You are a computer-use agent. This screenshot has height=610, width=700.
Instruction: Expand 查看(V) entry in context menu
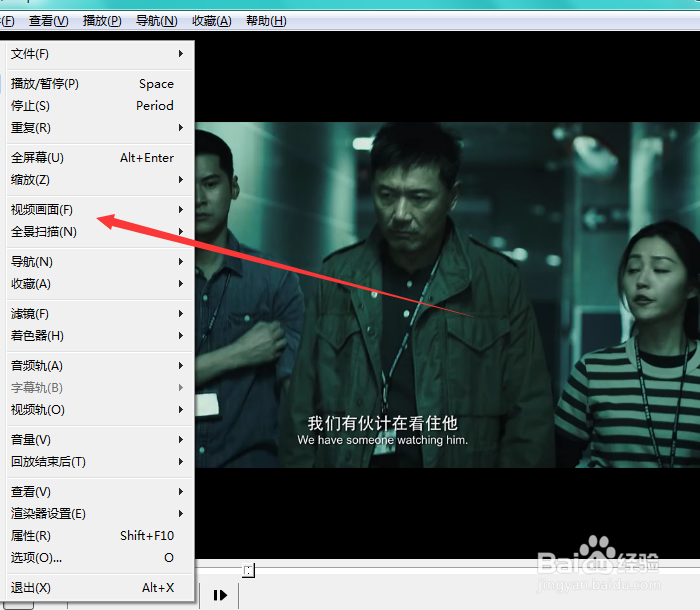pyautogui.click(x=100, y=492)
